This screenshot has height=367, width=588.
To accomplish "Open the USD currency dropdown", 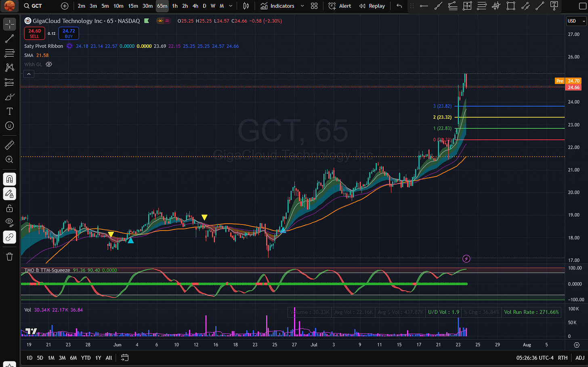I will tap(576, 21).
